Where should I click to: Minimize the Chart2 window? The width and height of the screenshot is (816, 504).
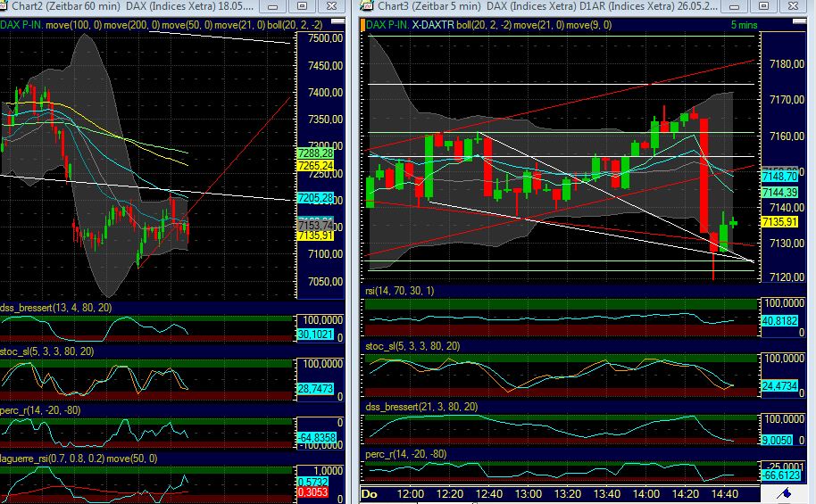coord(272,6)
